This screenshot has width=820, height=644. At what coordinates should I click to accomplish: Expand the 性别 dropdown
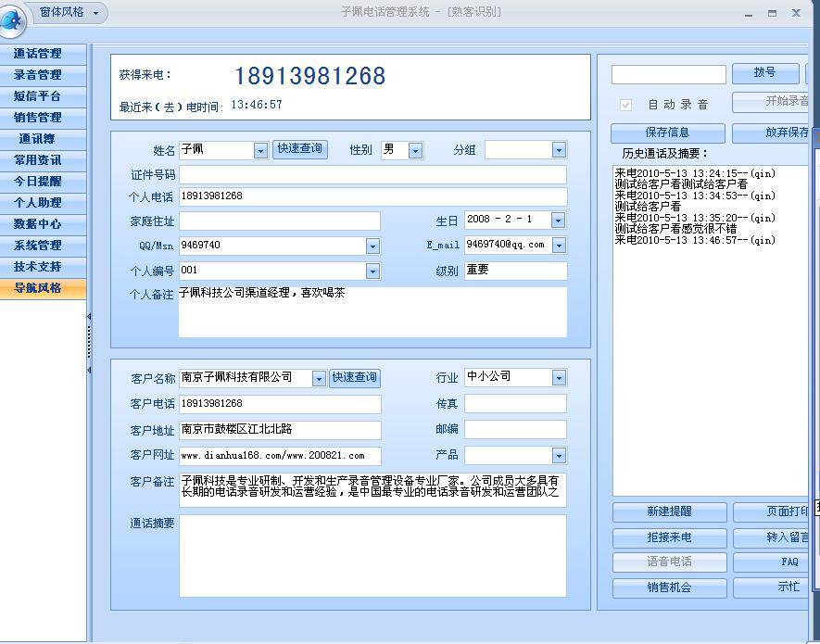pos(415,150)
